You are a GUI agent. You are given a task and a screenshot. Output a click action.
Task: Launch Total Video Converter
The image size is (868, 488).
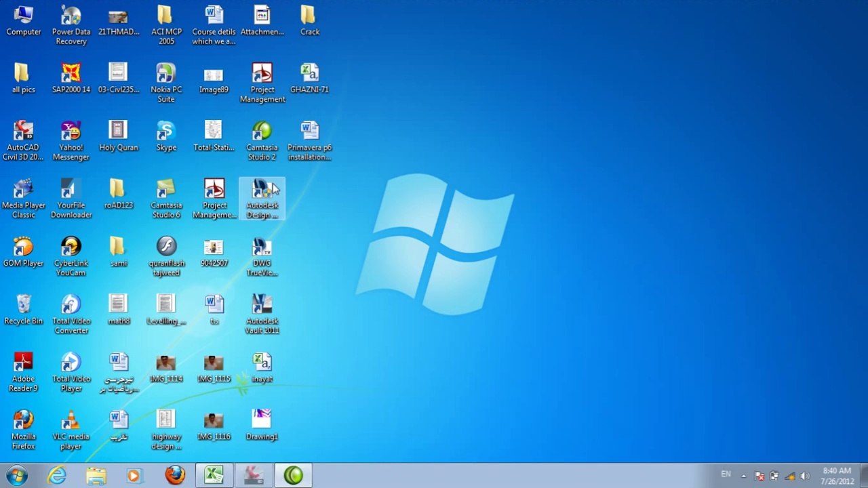71,314
